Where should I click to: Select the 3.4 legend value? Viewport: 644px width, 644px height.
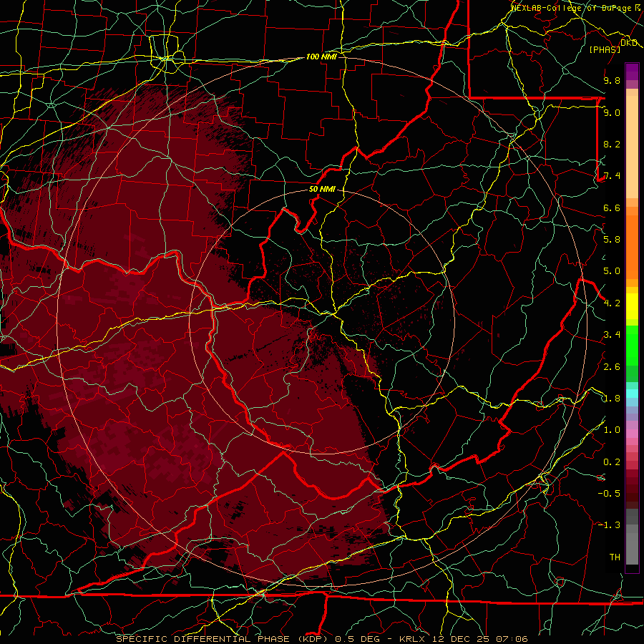pos(612,335)
